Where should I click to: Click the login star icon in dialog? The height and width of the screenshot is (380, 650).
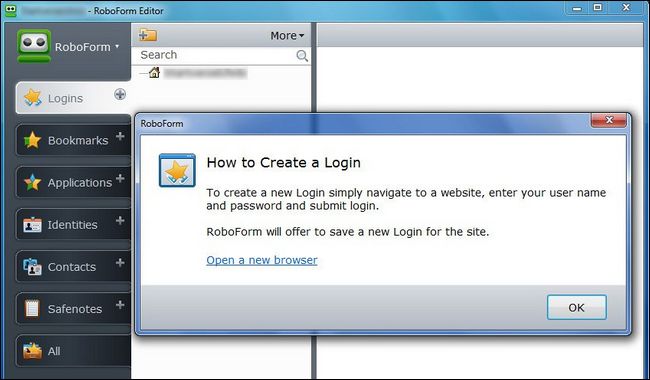coord(177,170)
